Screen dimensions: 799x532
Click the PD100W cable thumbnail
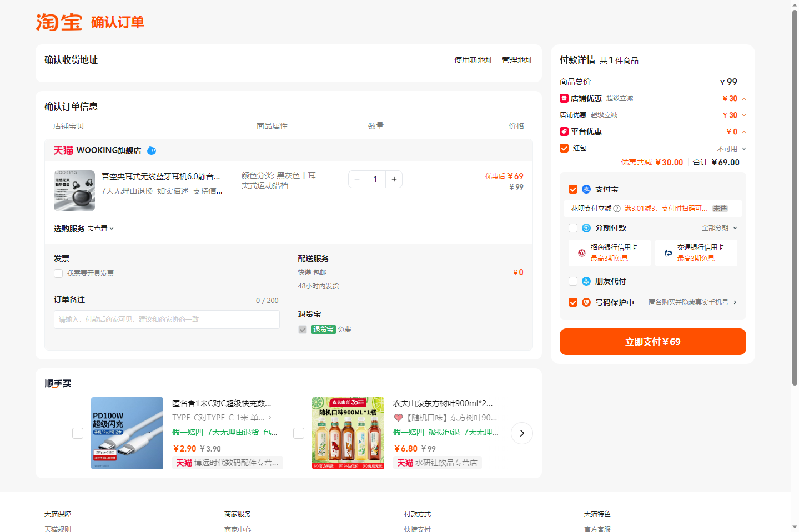(127, 433)
